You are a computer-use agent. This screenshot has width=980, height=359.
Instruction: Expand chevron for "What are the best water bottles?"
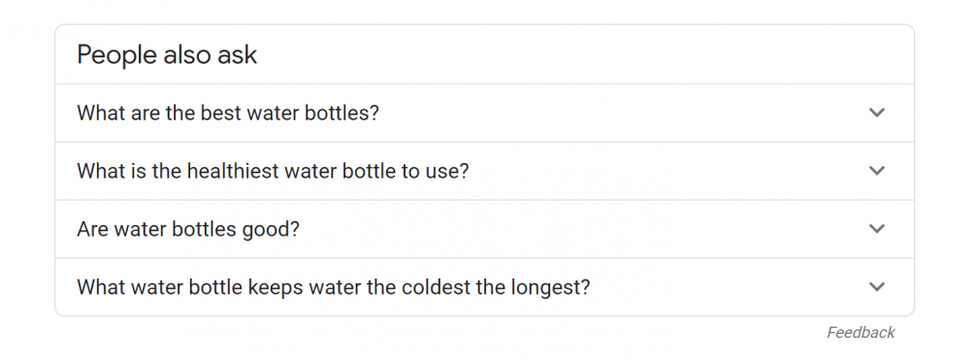(877, 113)
